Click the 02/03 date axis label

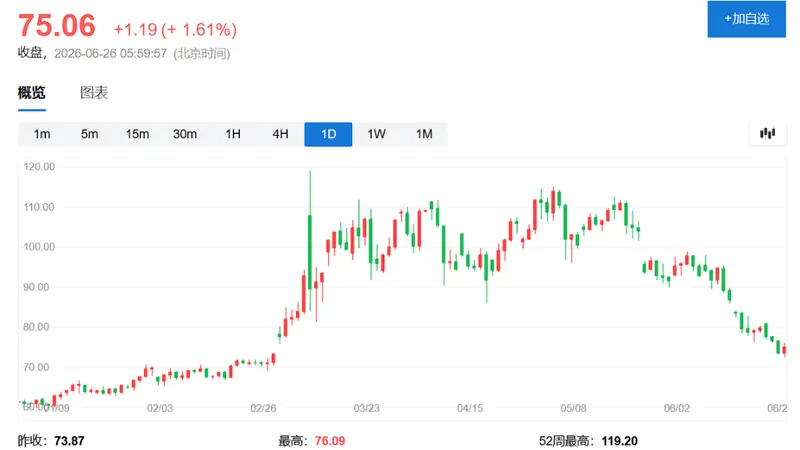point(160,408)
